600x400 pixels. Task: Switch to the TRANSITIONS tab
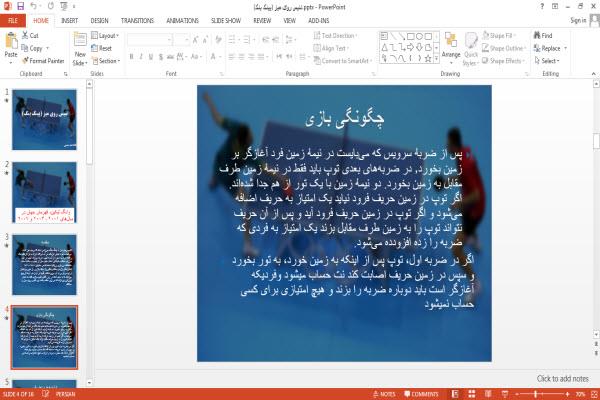pos(137,21)
